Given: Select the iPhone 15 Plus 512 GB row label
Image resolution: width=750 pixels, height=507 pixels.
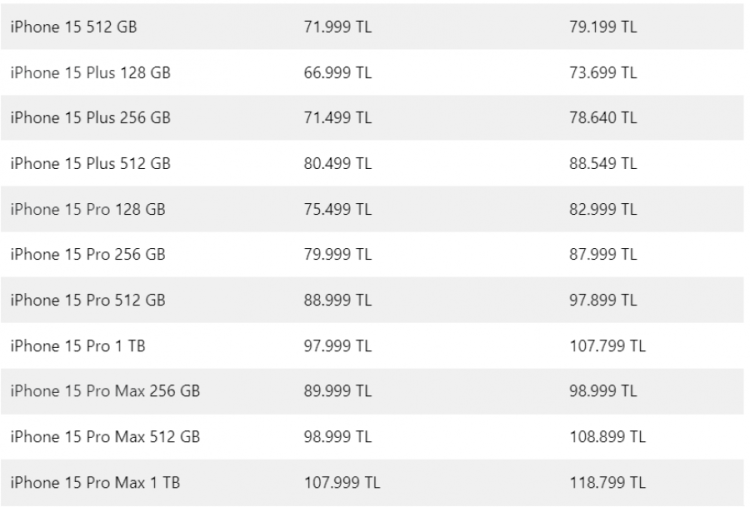Looking at the screenshot, I should (90, 164).
